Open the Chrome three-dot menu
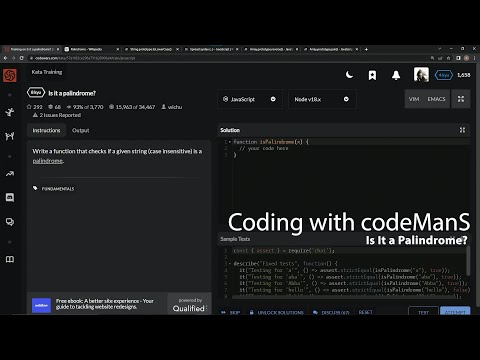Viewport: 480px width, 360px height. pyautogui.click(x=475, y=58)
